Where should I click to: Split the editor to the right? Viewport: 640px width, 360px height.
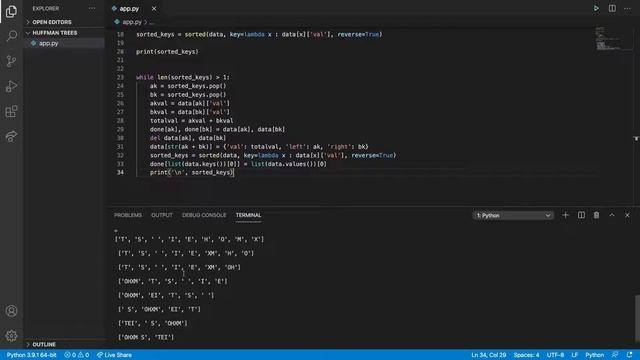tap(612, 8)
